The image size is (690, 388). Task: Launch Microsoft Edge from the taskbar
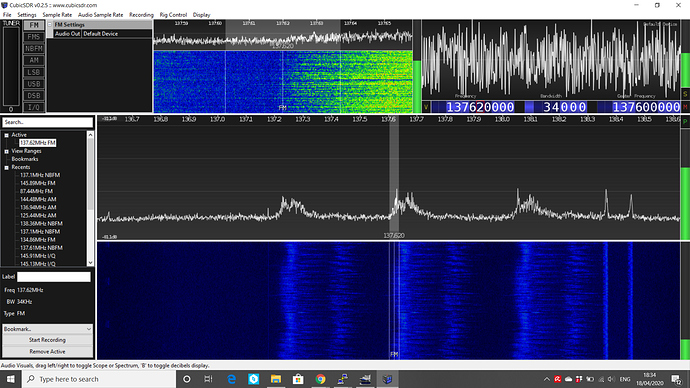(231, 379)
